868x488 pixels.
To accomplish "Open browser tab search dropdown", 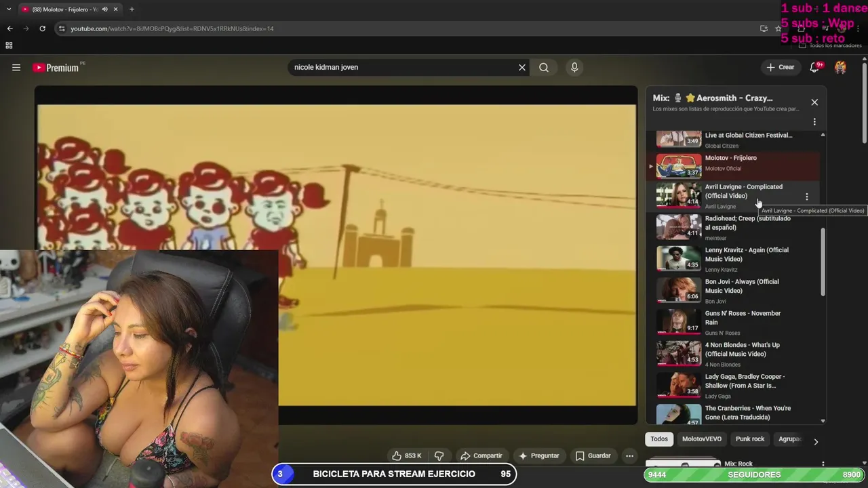I will (8, 9).
